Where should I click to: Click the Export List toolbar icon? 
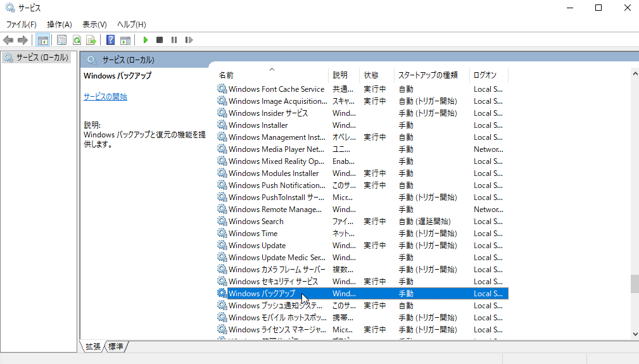[x=91, y=40]
